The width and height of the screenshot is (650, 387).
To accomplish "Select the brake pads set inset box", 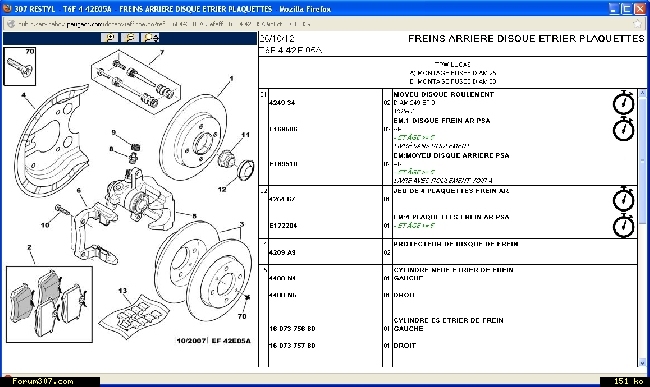I will click(49, 305).
